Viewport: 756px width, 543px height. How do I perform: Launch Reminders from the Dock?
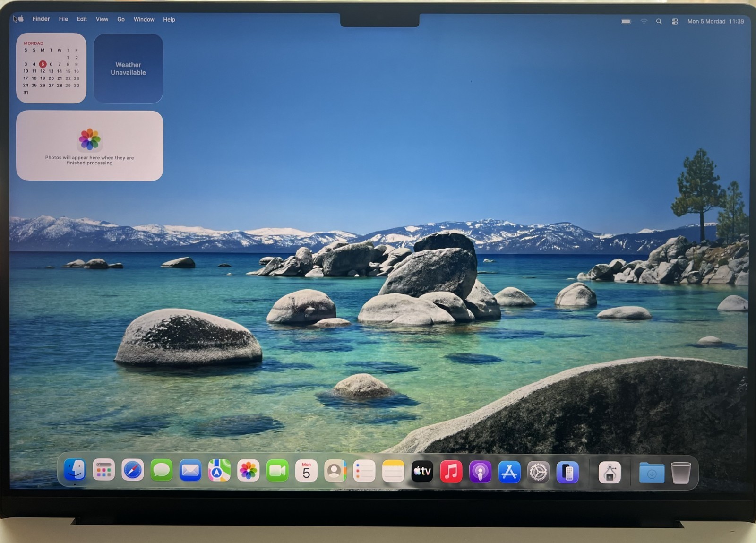click(364, 471)
